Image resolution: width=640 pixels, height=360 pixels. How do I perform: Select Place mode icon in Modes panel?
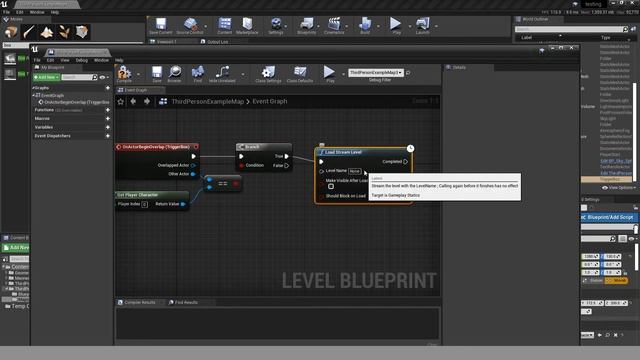click(x=11, y=32)
